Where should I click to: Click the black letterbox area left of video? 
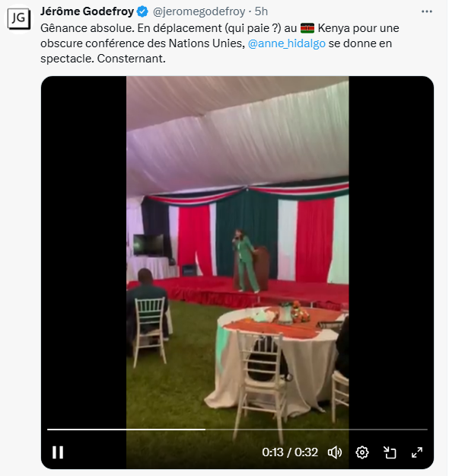click(84, 249)
